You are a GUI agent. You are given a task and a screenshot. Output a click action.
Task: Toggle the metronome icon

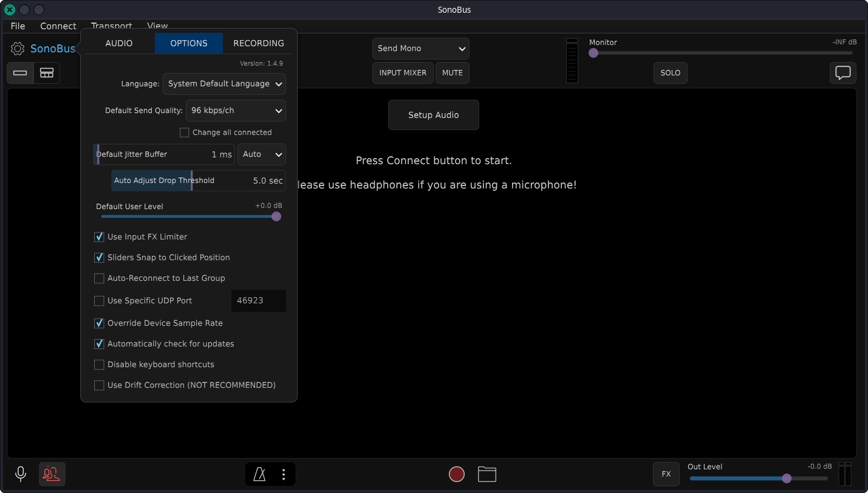pyautogui.click(x=259, y=475)
